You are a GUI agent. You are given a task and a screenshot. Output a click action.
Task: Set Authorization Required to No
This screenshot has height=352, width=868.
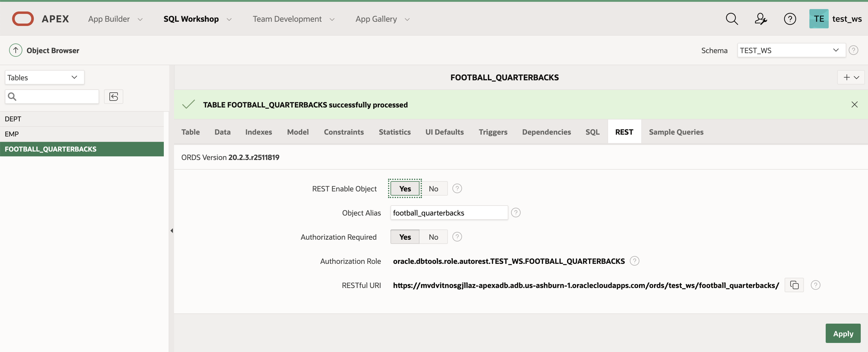(433, 237)
